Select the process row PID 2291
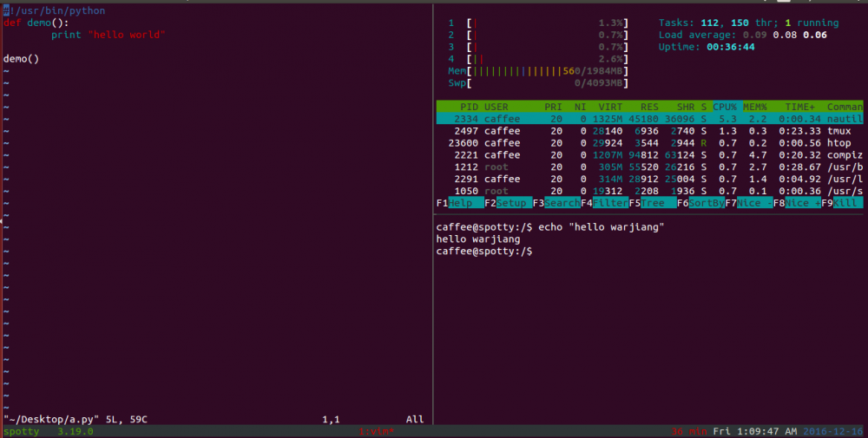This screenshot has height=438, width=868. [649, 179]
